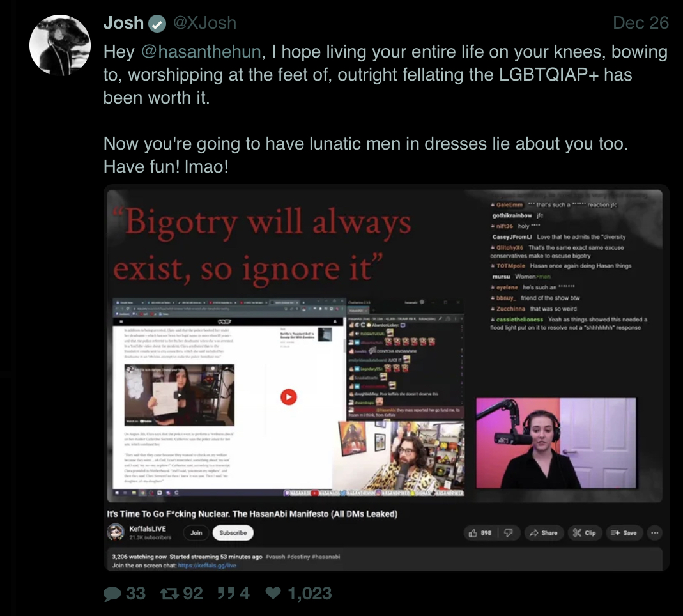
Task: Click the reply speech bubble icon
Action: point(112,594)
